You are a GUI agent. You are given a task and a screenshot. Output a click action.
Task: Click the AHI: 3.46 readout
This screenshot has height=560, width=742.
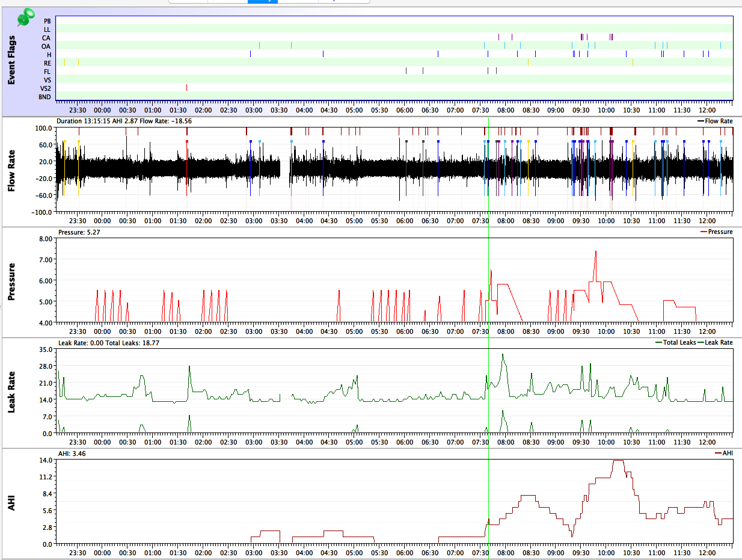(x=72, y=454)
